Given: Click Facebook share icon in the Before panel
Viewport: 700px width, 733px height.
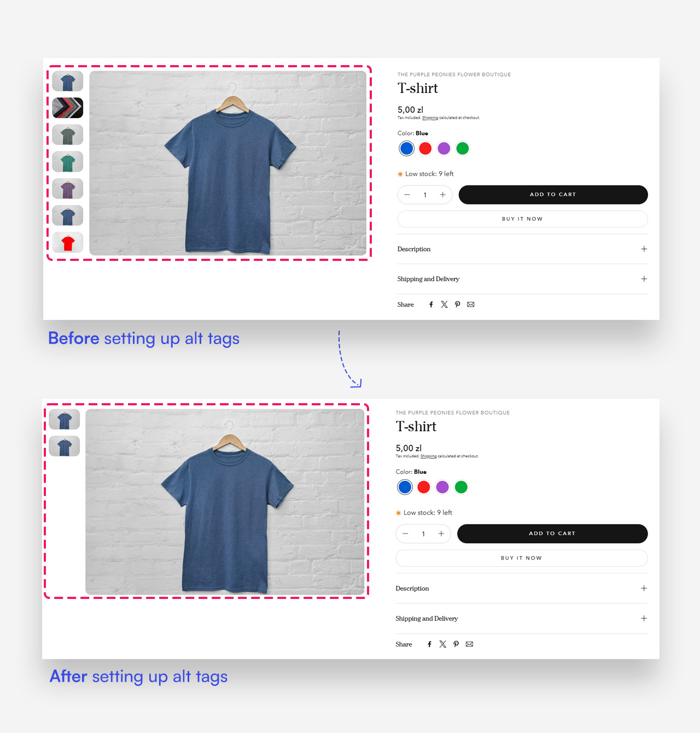Looking at the screenshot, I should coord(431,305).
